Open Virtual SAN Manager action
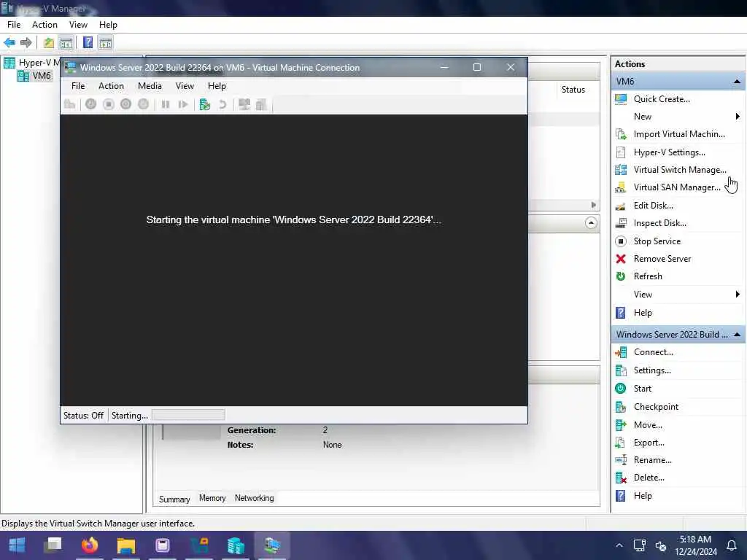 point(676,187)
